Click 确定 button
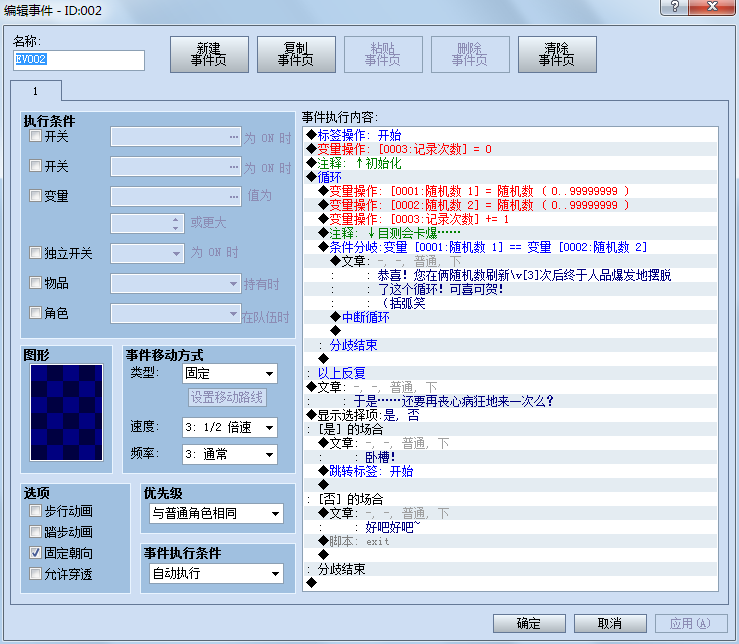Viewport: 739px width, 644px height. coord(529,623)
